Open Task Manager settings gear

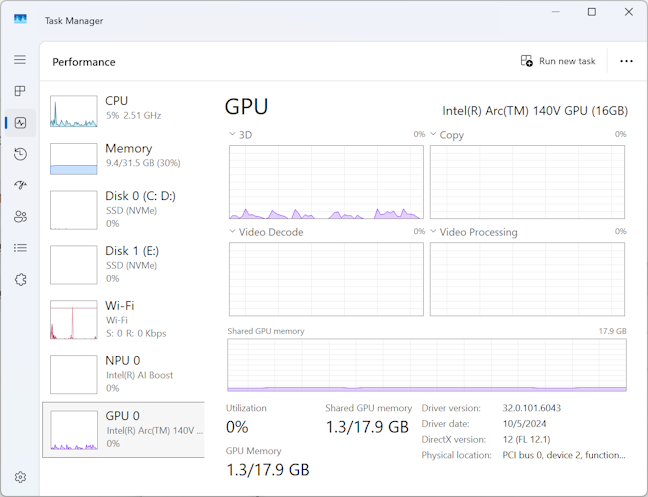(20, 477)
